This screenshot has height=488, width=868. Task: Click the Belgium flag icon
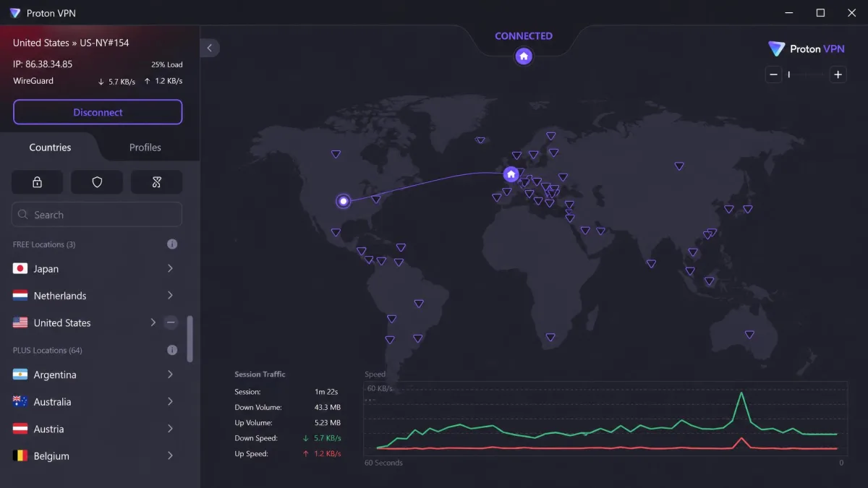click(x=20, y=456)
